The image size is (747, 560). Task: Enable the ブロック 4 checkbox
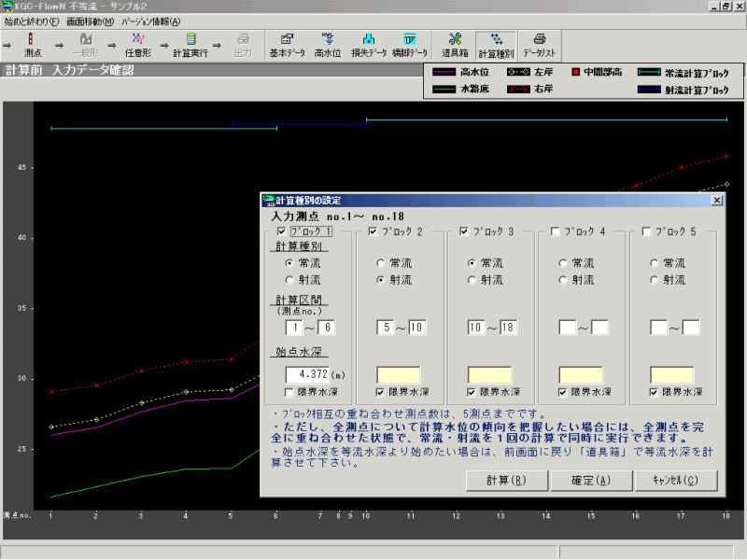[557, 231]
